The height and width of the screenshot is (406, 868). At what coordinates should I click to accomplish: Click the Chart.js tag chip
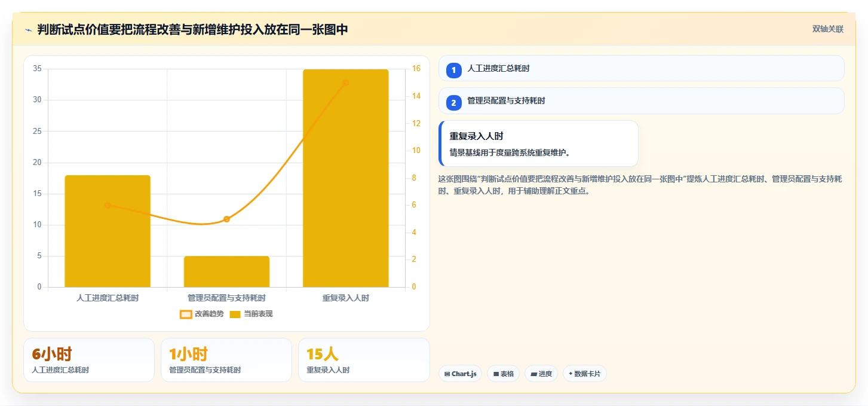coord(460,374)
